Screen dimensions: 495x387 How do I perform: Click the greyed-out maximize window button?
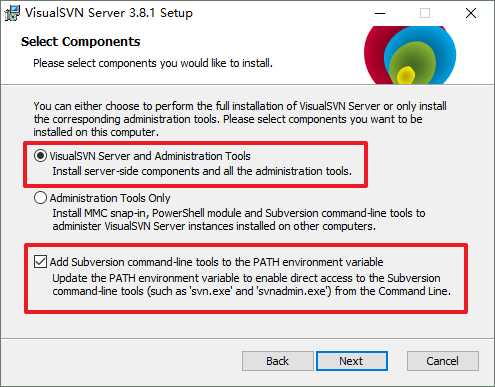tap(425, 13)
